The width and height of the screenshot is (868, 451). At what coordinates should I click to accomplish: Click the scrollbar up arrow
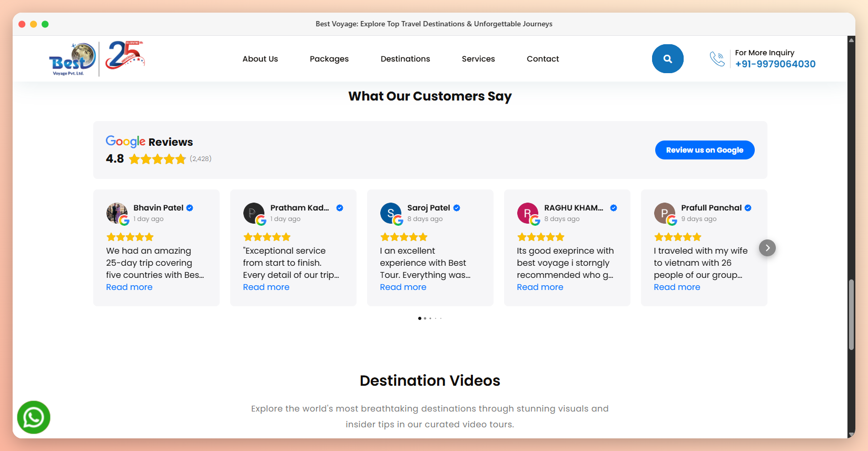coord(851,39)
